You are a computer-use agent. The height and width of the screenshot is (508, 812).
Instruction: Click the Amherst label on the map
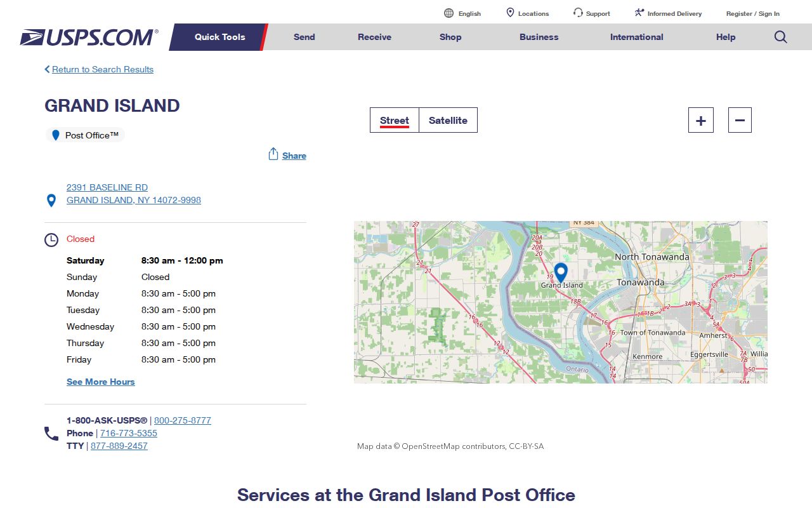(714, 335)
